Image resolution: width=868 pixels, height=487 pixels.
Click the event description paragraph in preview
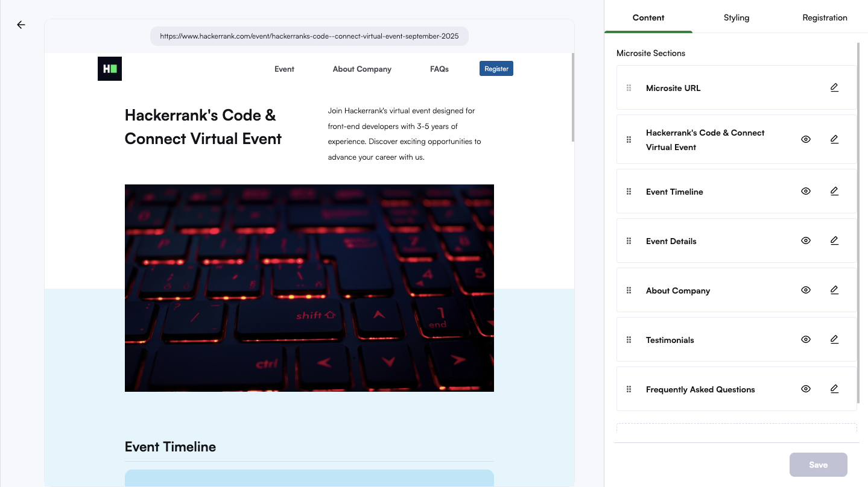[x=405, y=134]
